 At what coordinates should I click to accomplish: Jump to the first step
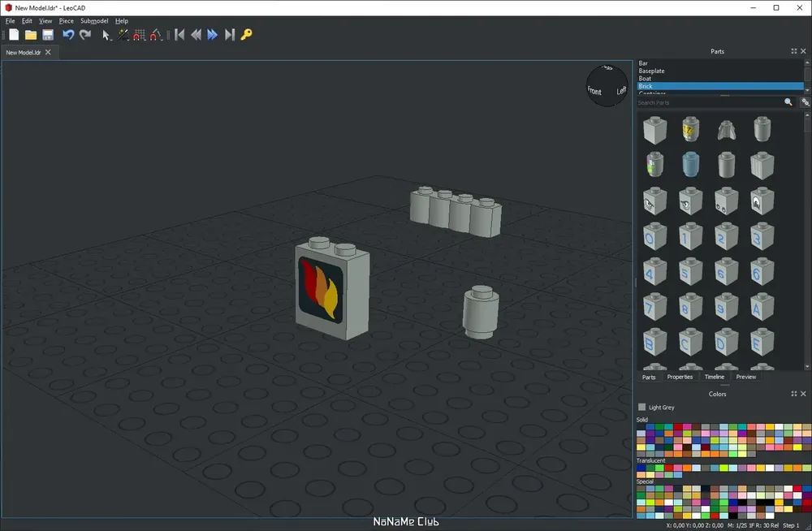[x=179, y=35]
